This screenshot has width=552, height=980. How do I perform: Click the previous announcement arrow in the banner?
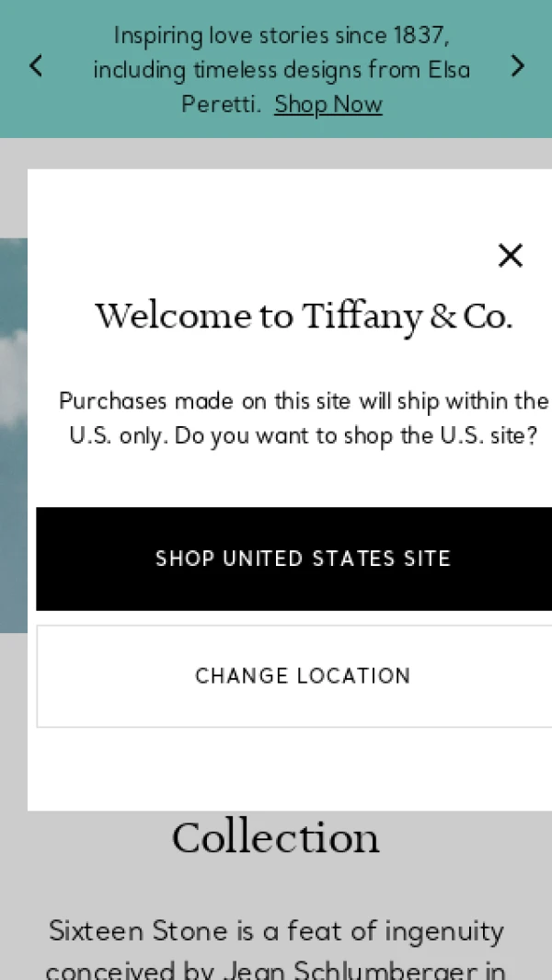tap(36, 66)
